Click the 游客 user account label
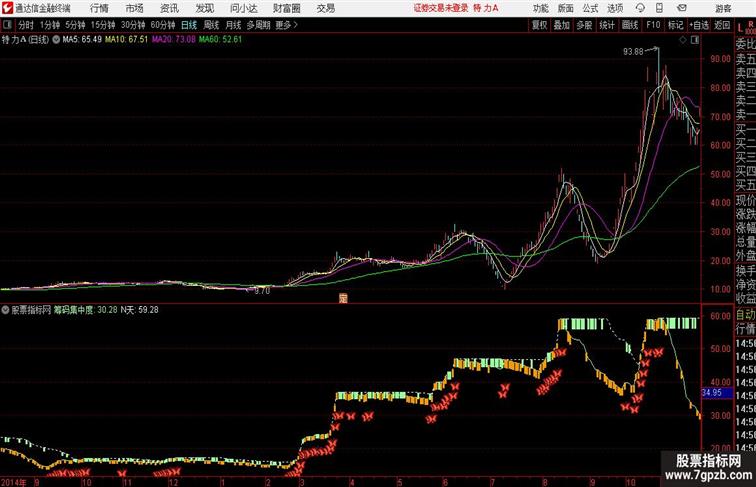This screenshot has width=756, height=487. (723, 8)
